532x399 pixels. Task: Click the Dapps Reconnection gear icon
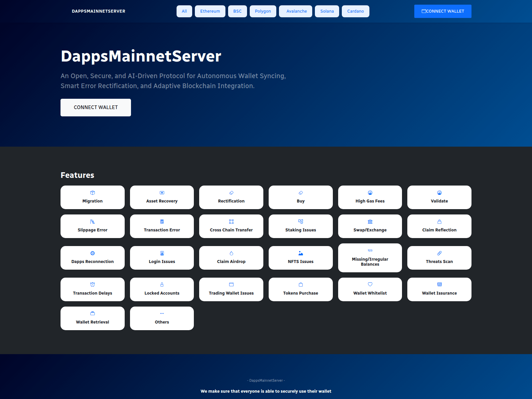pos(92,253)
